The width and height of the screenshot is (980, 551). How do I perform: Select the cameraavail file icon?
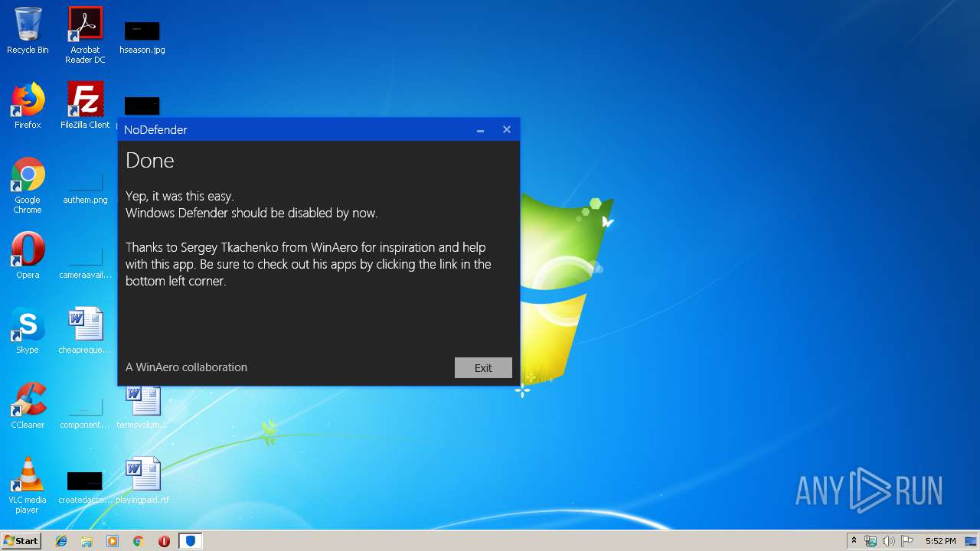[85, 263]
